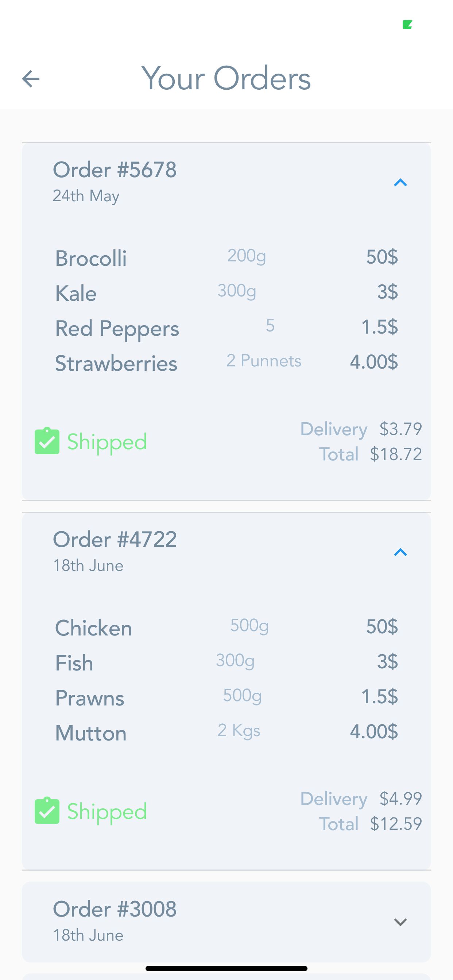Image resolution: width=453 pixels, height=980 pixels.
Task: Tap the Order #3008 title
Action: tap(115, 909)
